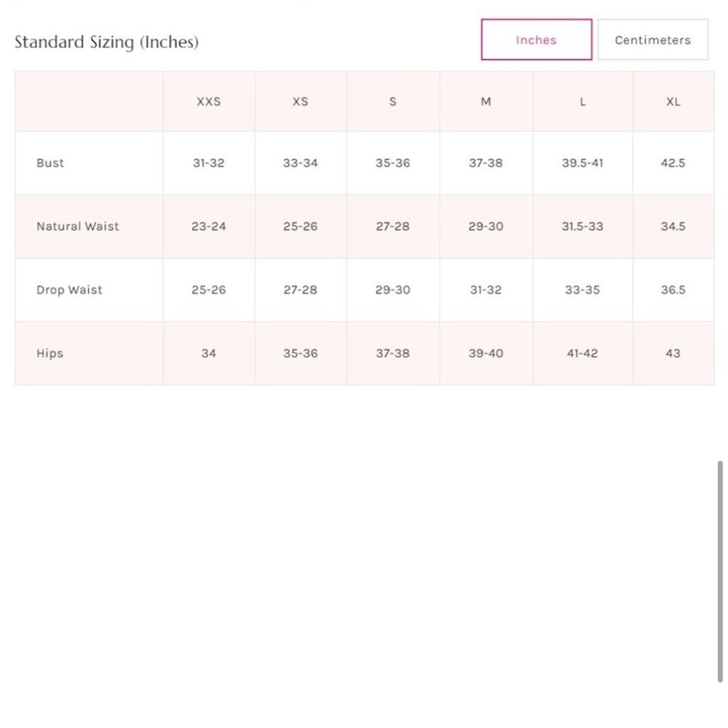Screen dimensions: 728x728
Task: Click the Drop Waist row label
Action: coord(69,290)
